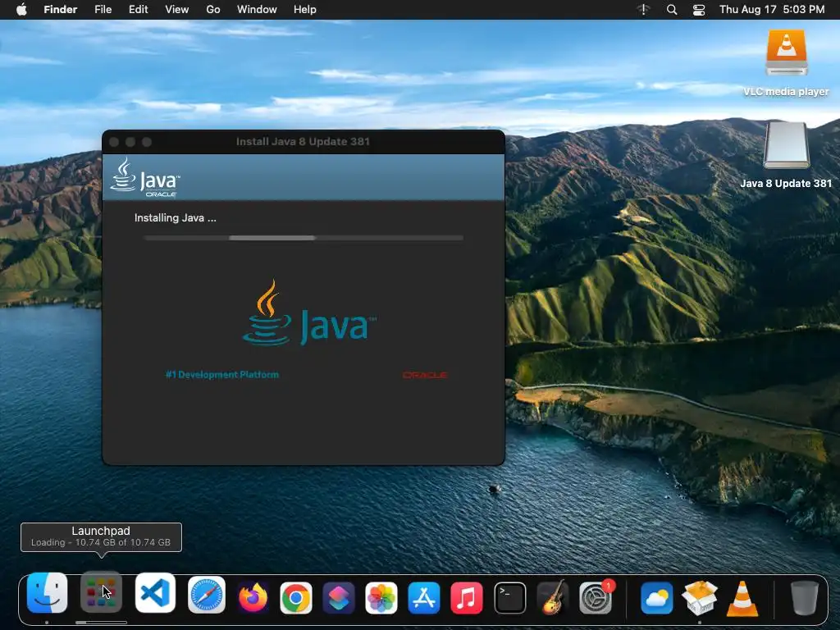The width and height of the screenshot is (840, 630).
Task: Open VLC cone icon in Dock
Action: (x=742, y=598)
